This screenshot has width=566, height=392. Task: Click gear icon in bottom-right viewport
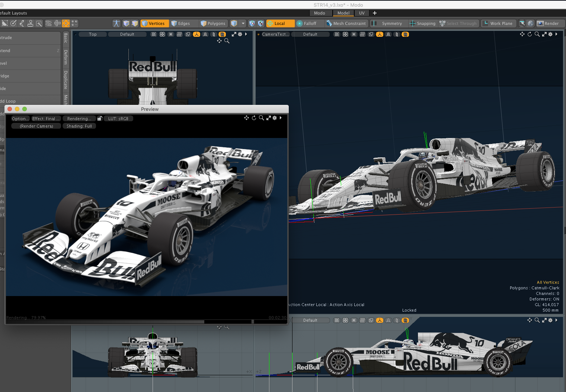click(550, 320)
